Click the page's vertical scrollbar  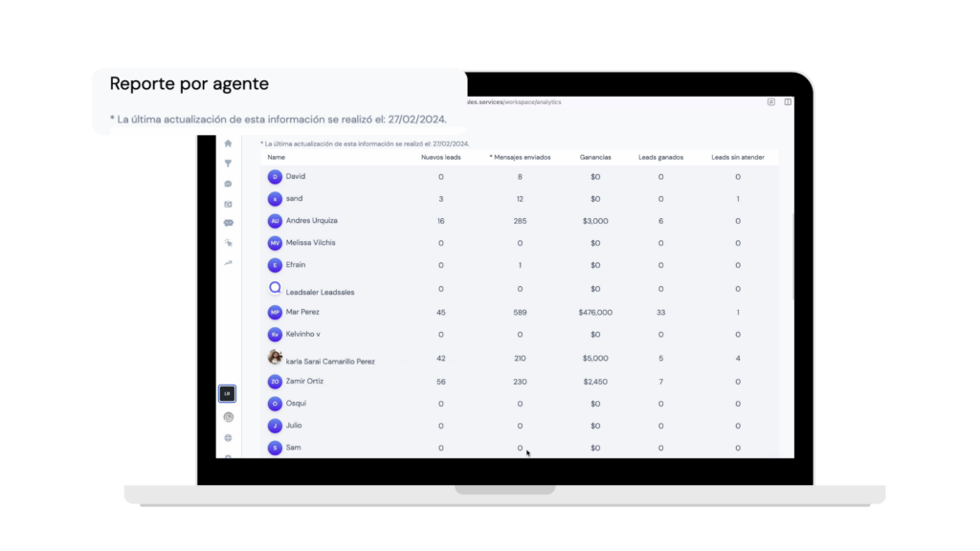click(x=792, y=256)
